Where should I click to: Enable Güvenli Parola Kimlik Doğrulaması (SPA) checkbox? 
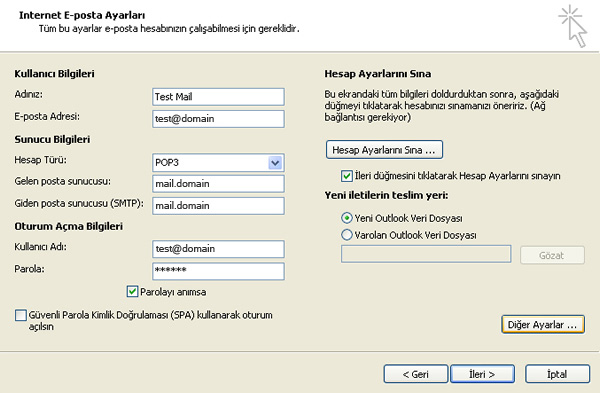(21, 315)
